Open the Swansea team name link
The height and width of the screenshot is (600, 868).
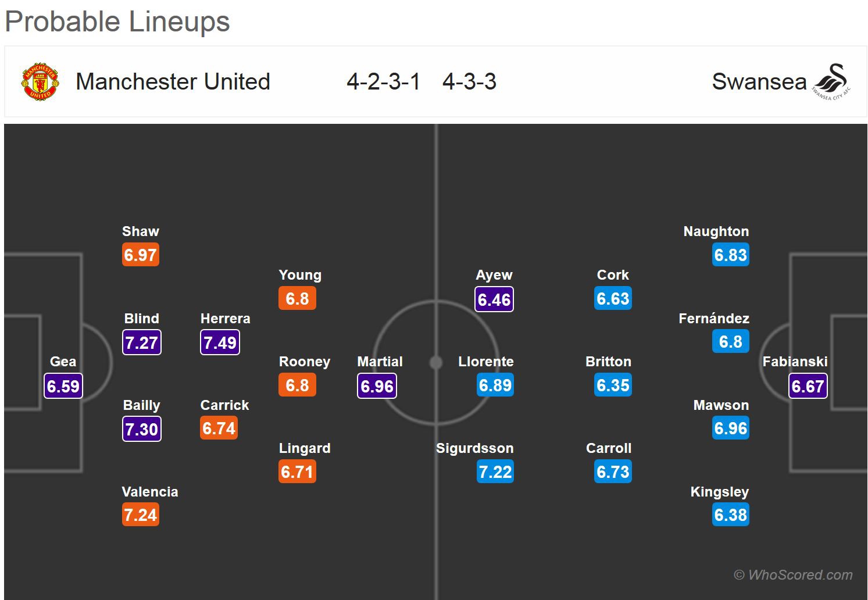point(759,82)
